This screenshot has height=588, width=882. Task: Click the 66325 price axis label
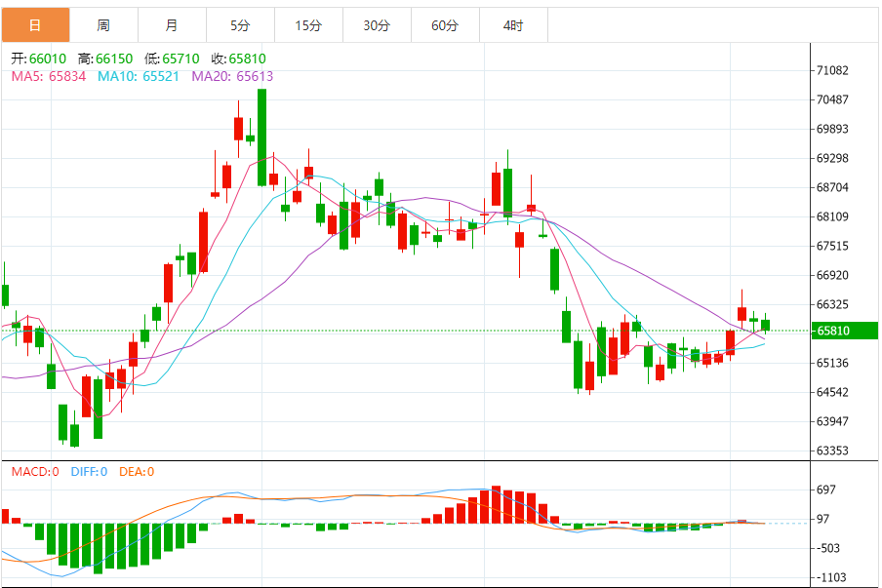(832, 304)
